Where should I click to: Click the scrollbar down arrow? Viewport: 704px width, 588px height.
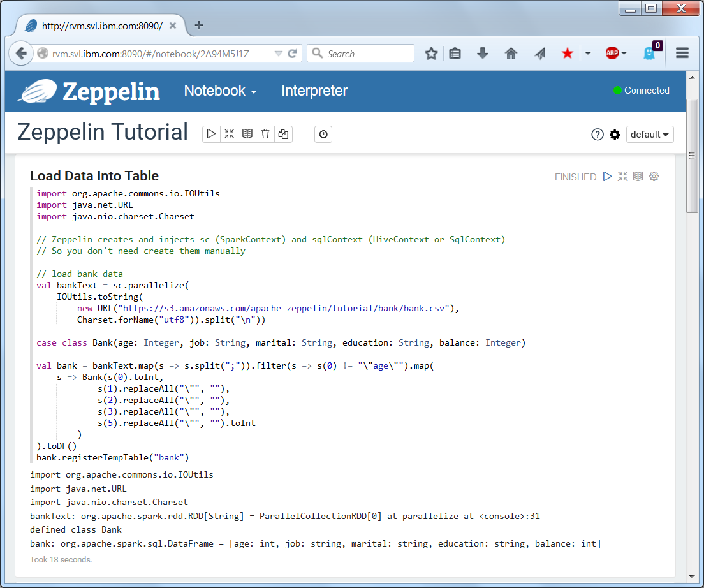[x=692, y=577]
